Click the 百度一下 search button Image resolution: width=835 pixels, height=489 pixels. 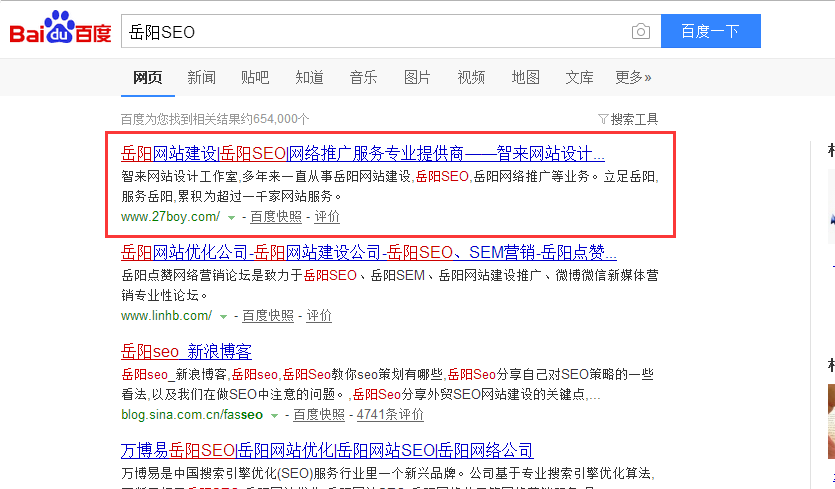710,31
